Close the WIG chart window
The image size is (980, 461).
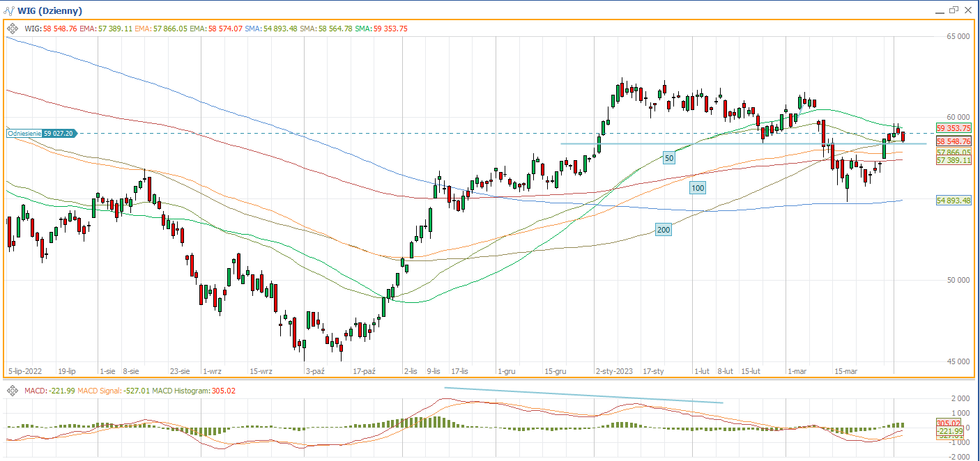[x=968, y=10]
